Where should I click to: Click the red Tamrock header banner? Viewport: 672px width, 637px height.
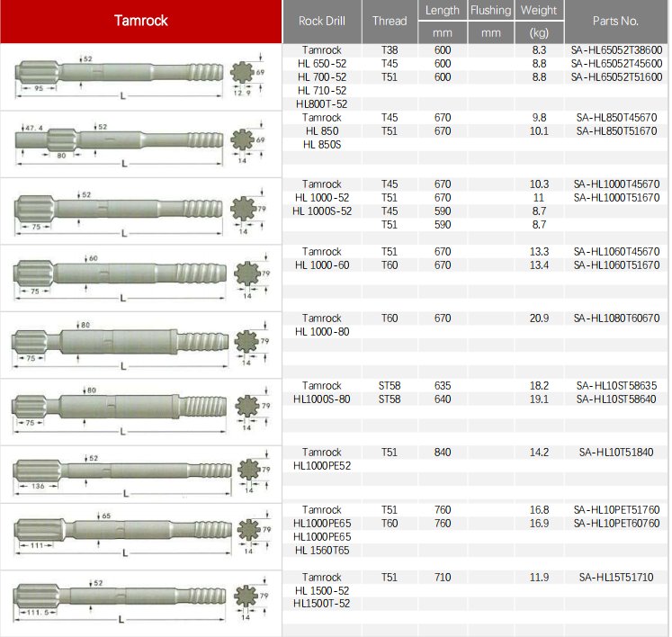click(141, 22)
